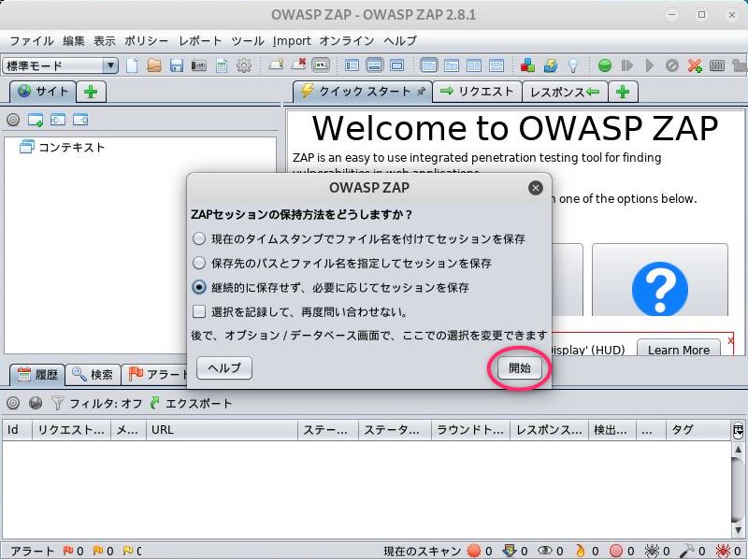Click green plus tab next to サイト
The image size is (748, 560).
(91, 92)
